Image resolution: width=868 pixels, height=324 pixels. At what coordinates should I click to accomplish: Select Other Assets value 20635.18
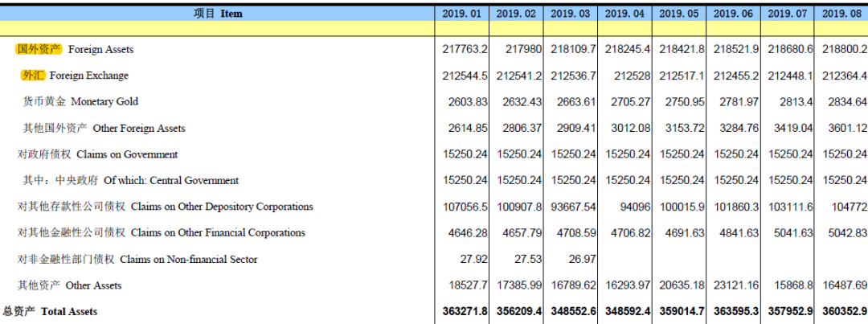point(682,285)
